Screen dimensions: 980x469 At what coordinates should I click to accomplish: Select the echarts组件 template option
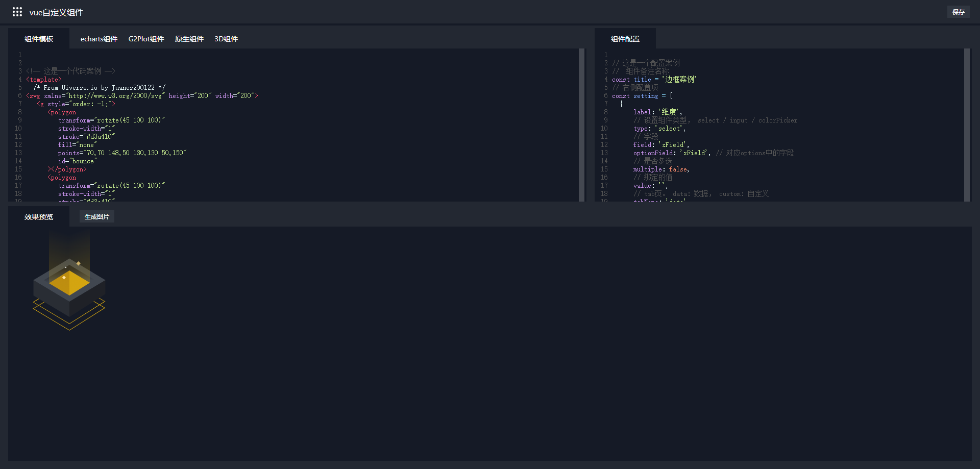tap(99, 39)
